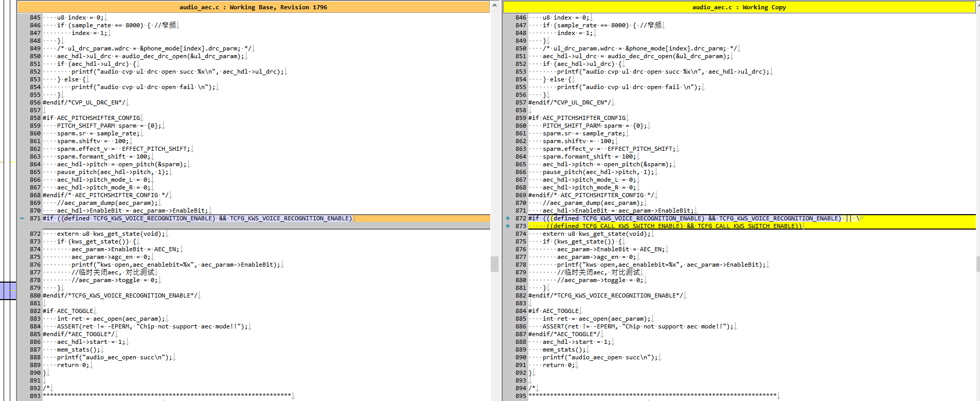Select the yellow 'Working Copy' pane header
This screenshot has width=980, height=401.
pos(739,7)
